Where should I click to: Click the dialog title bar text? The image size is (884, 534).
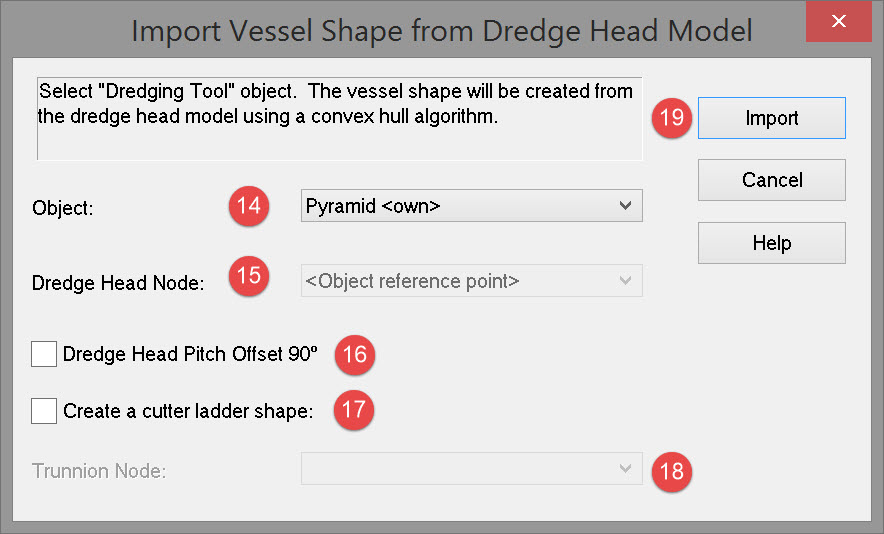[441, 31]
